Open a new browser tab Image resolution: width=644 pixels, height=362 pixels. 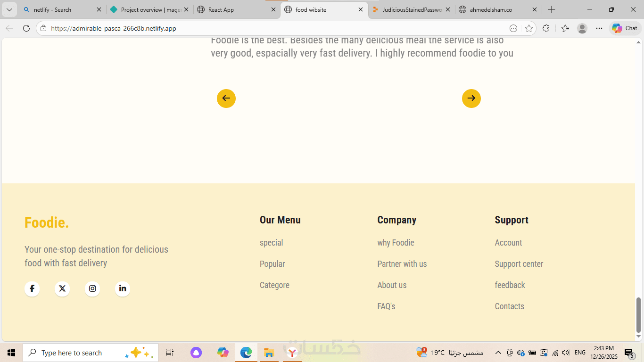(x=552, y=9)
